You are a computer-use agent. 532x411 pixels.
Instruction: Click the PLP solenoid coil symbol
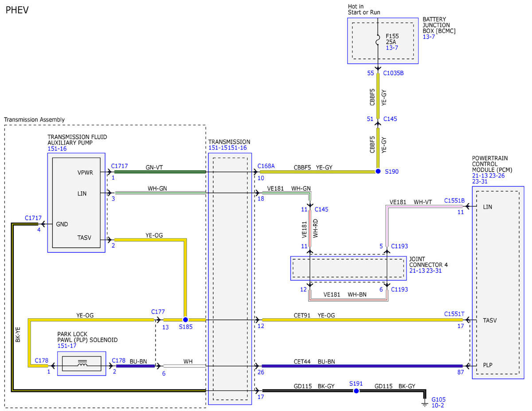(x=82, y=364)
